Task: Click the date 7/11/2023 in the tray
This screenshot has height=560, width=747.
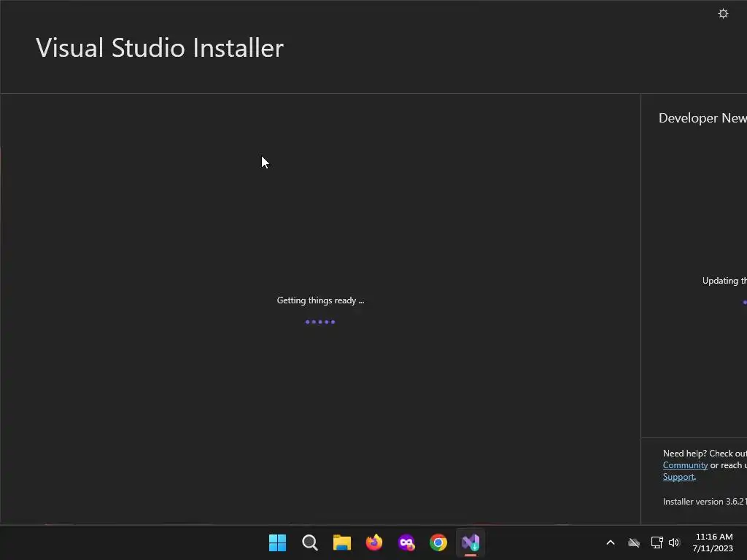Action: pyautogui.click(x=713, y=548)
